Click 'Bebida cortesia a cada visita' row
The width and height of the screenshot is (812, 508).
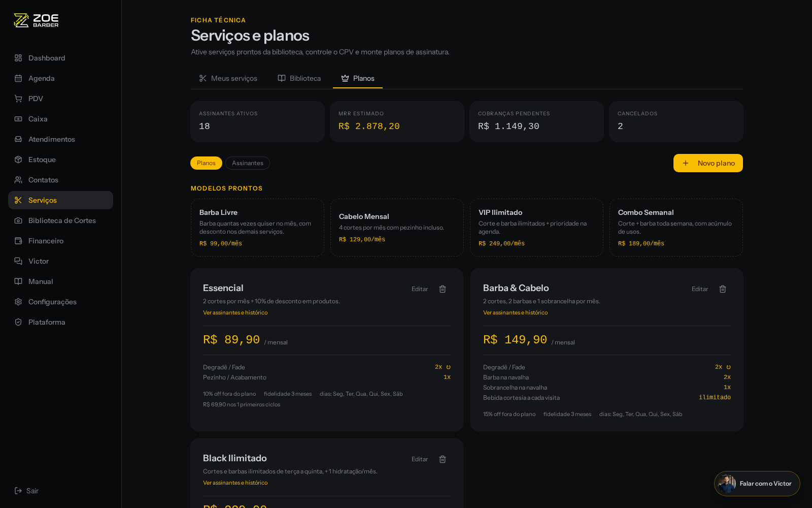click(x=607, y=398)
